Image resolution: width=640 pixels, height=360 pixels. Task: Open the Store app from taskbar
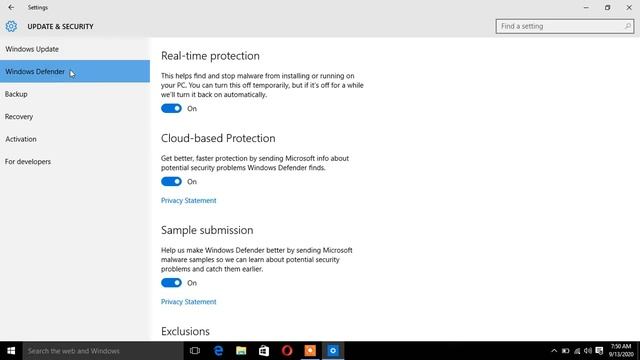(264, 351)
